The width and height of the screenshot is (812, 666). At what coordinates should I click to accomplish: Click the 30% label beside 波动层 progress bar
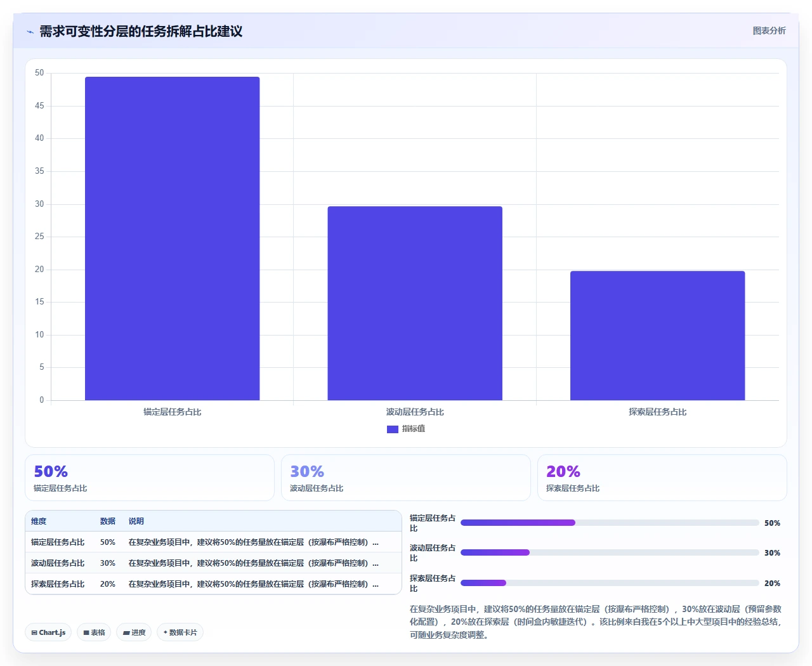click(x=772, y=553)
